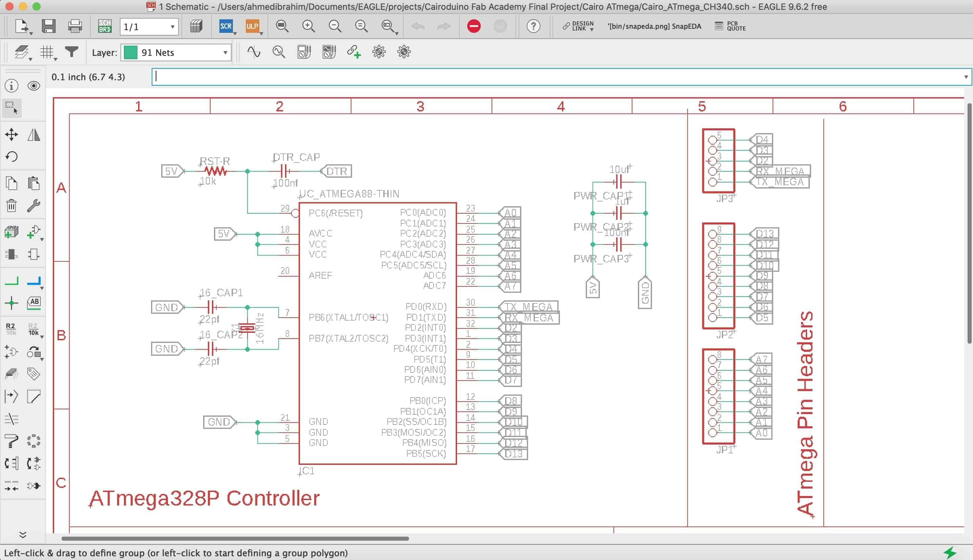Select the Paste tool
This screenshot has width=973, height=560.
(x=34, y=183)
